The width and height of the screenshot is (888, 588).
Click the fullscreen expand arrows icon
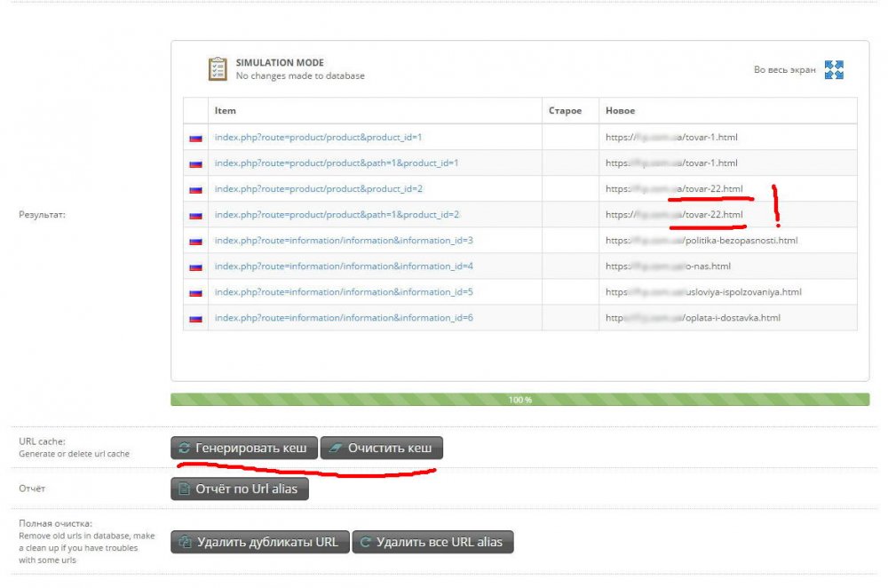834,69
